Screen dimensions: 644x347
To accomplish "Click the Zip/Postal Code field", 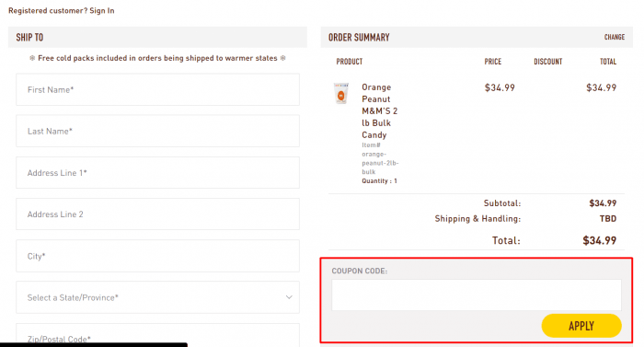I will click(157, 335).
